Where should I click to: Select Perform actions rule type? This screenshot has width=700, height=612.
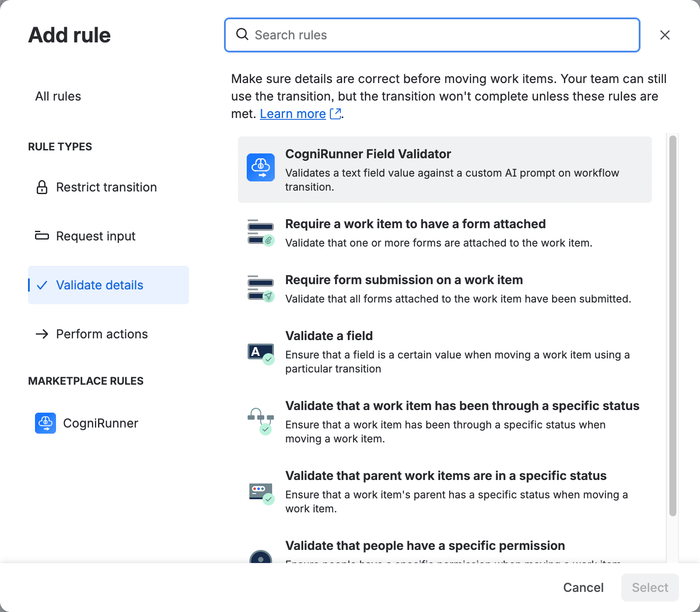(x=108, y=334)
